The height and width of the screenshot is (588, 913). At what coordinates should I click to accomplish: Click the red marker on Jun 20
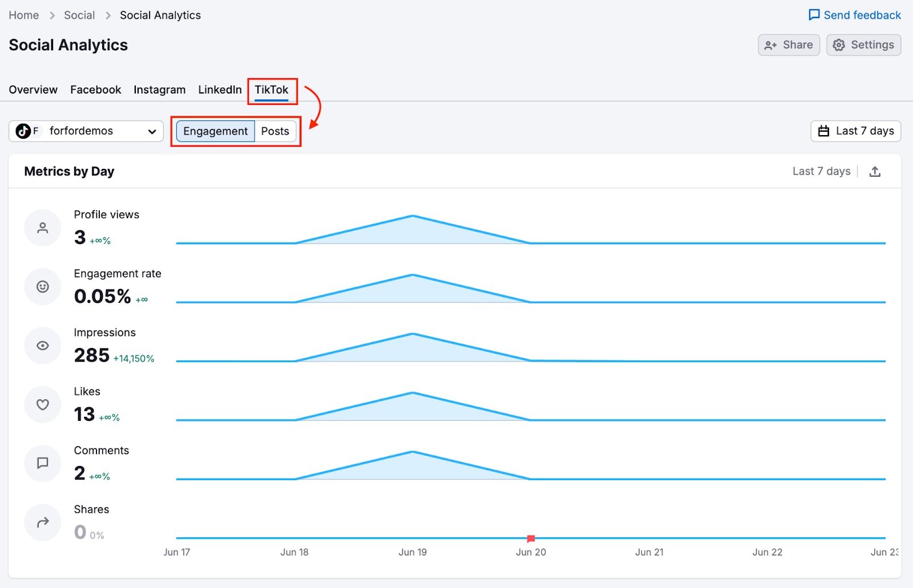[531, 538]
